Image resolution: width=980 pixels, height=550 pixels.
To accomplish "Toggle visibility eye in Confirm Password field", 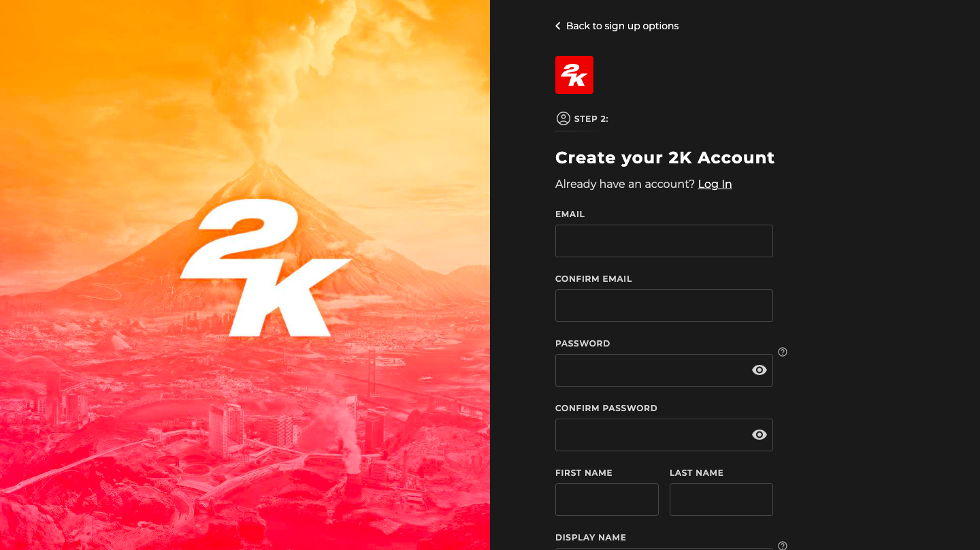I will (x=759, y=435).
